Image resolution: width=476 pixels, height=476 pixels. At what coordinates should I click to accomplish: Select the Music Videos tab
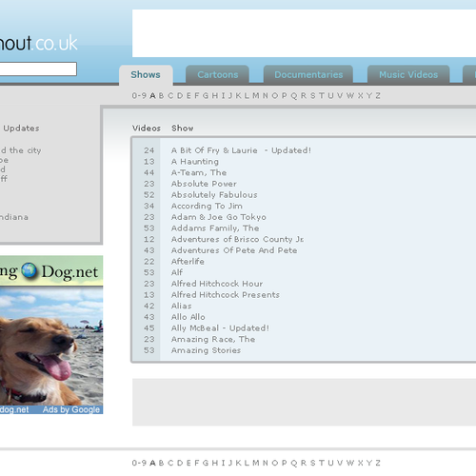coord(408,74)
